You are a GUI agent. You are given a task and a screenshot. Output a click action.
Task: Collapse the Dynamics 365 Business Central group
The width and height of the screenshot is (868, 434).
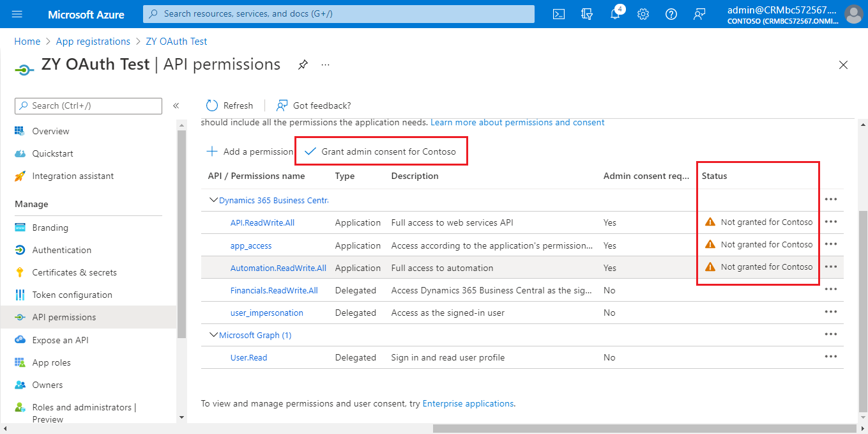[x=213, y=199]
